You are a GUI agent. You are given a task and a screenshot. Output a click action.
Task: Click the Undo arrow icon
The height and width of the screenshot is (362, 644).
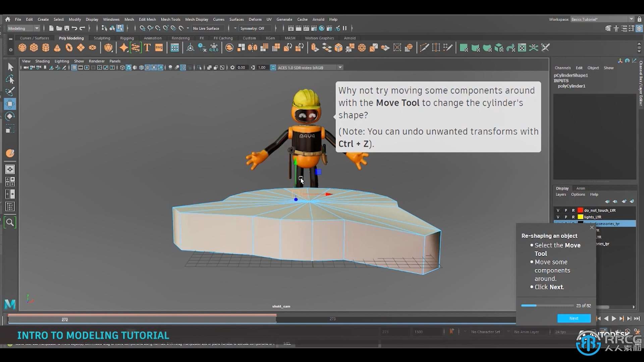pos(74,28)
